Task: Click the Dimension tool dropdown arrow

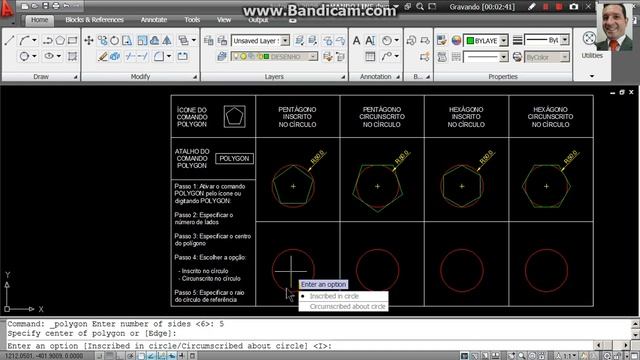Action: (x=396, y=40)
